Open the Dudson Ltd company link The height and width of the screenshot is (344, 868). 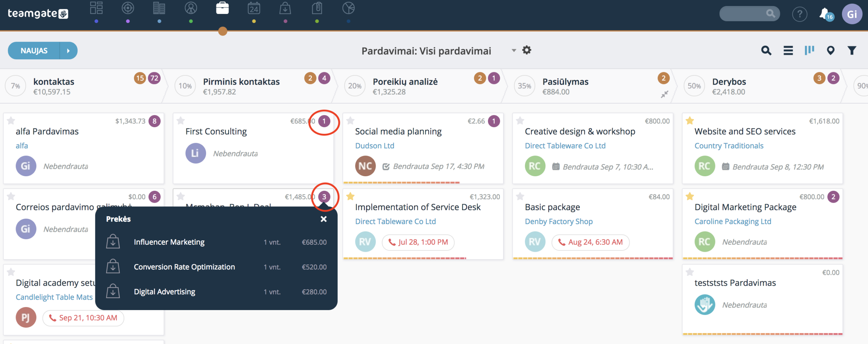375,146
